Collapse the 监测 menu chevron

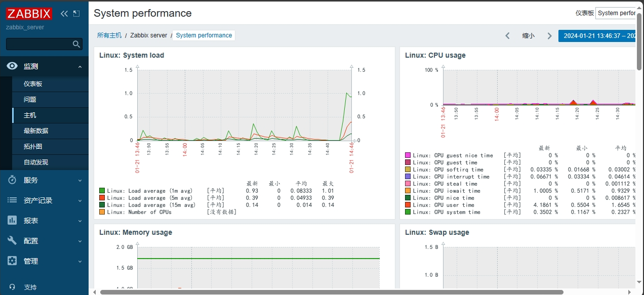pos(80,67)
